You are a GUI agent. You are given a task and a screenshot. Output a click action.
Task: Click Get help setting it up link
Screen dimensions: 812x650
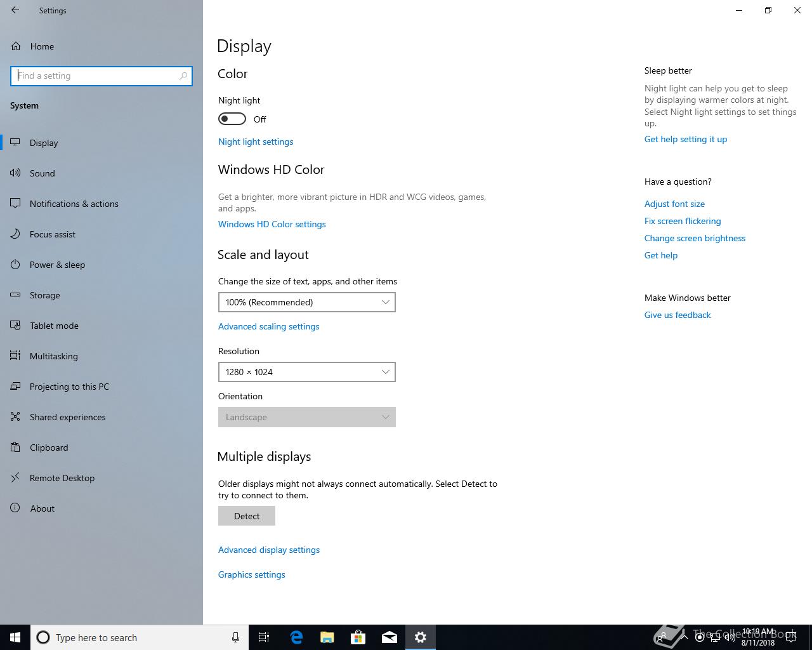686,139
